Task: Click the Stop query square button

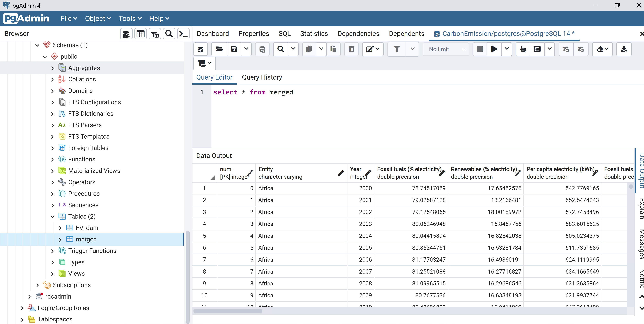Action: tap(480, 49)
